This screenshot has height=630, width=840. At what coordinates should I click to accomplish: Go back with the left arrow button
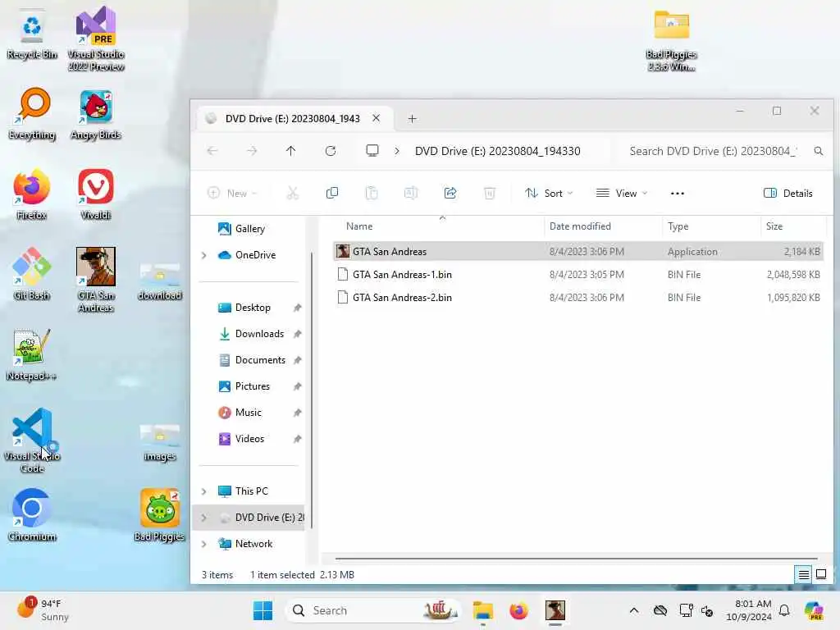point(212,151)
